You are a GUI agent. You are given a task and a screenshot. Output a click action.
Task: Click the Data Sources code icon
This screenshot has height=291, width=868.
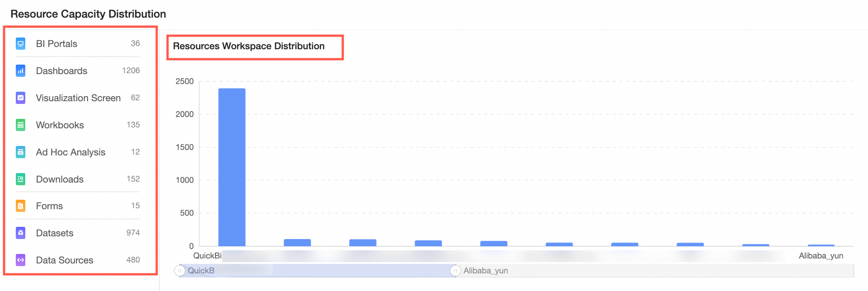[20, 260]
